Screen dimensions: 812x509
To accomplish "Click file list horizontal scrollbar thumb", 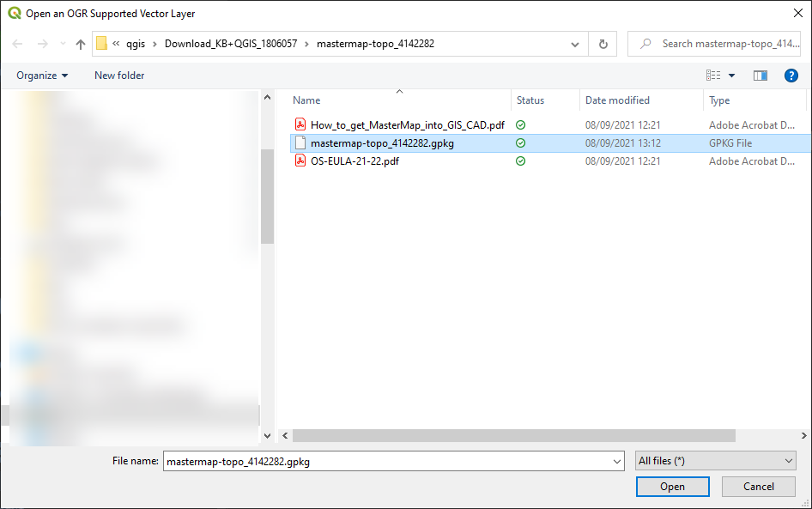I will (513, 436).
